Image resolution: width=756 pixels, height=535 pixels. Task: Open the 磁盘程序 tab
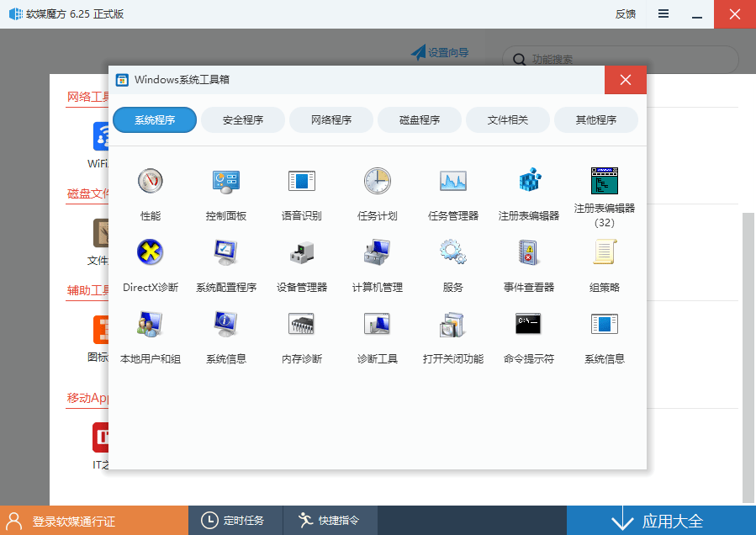(420, 119)
